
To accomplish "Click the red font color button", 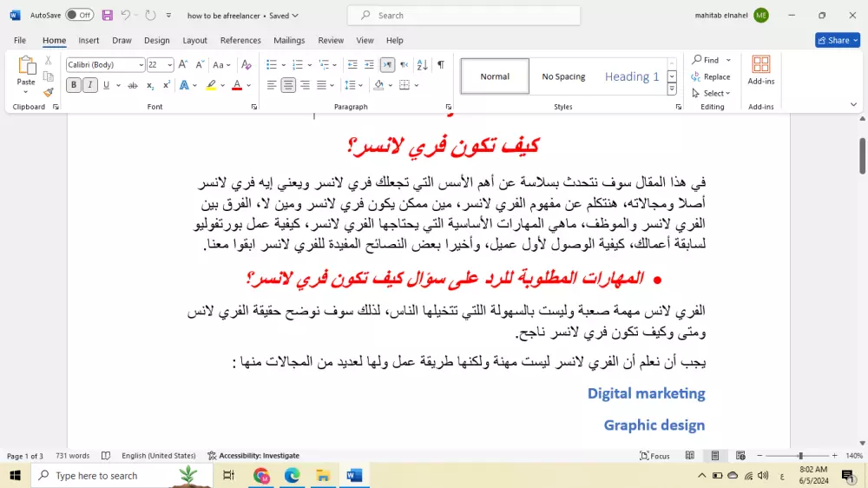I will click(237, 85).
